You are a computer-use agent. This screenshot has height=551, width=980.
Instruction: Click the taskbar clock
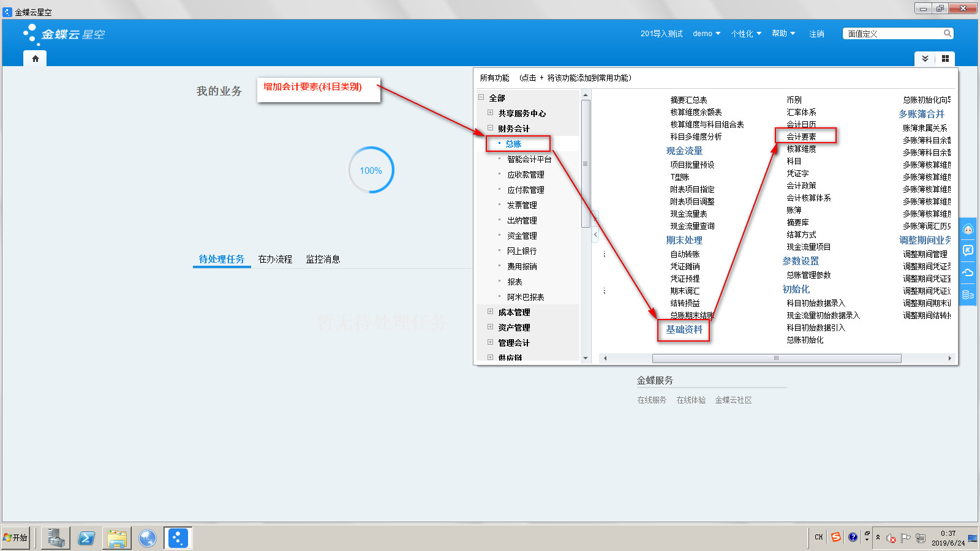pos(948,538)
